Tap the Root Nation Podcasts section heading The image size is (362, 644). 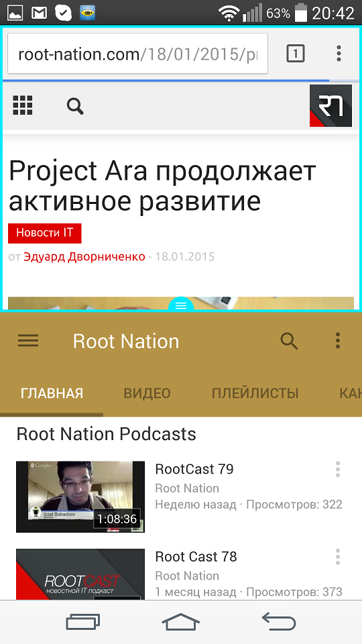click(x=107, y=434)
